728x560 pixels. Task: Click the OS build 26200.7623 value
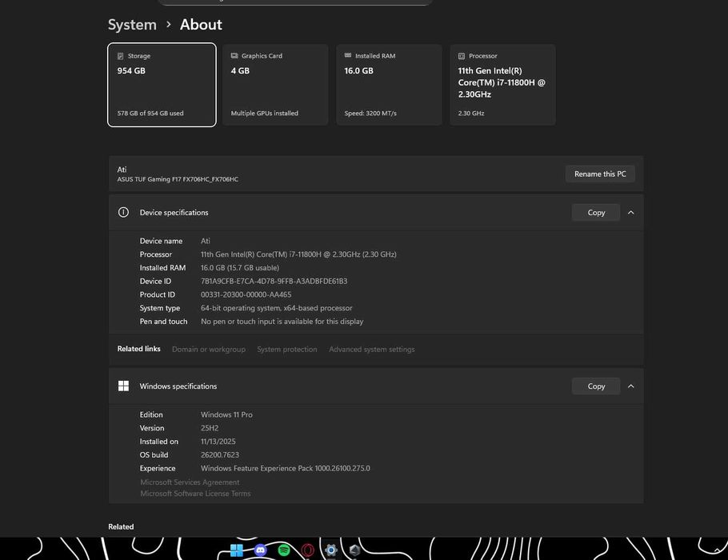point(220,454)
